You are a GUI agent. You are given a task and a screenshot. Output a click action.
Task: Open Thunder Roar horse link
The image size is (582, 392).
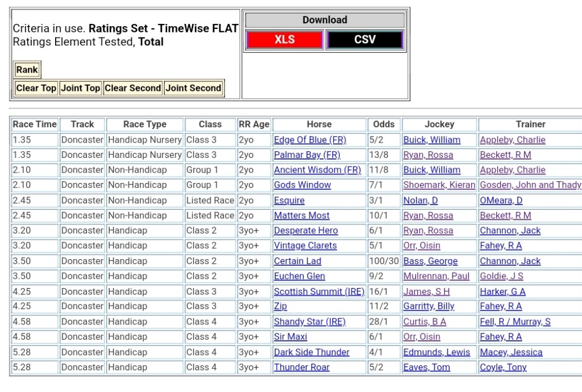click(x=302, y=367)
